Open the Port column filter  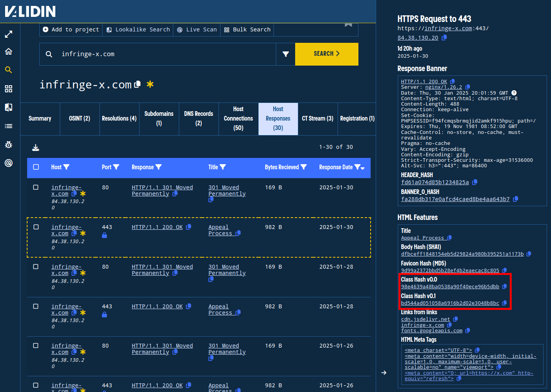(x=116, y=167)
